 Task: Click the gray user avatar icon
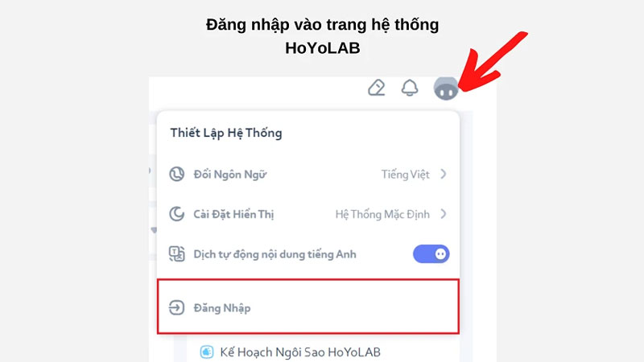[x=446, y=88]
